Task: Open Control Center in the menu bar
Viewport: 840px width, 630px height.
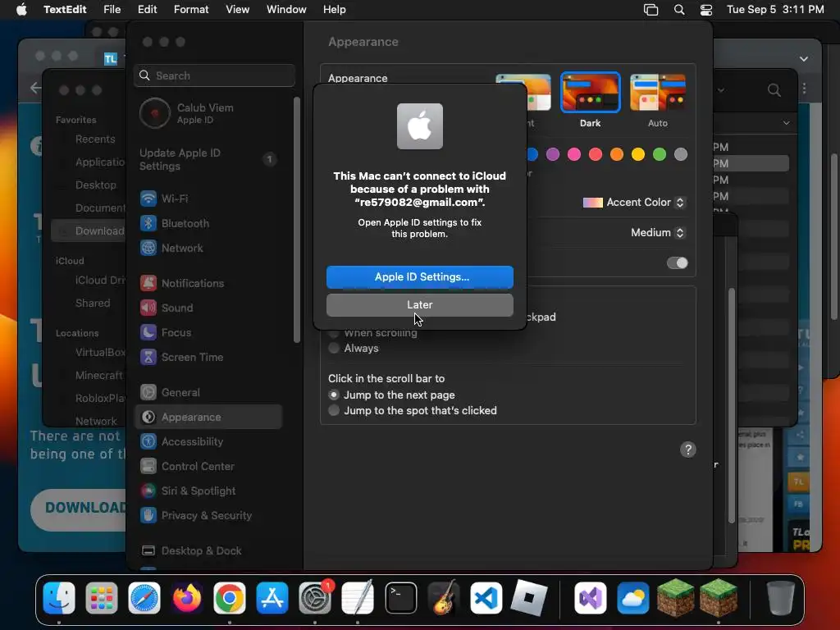Action: tap(706, 10)
